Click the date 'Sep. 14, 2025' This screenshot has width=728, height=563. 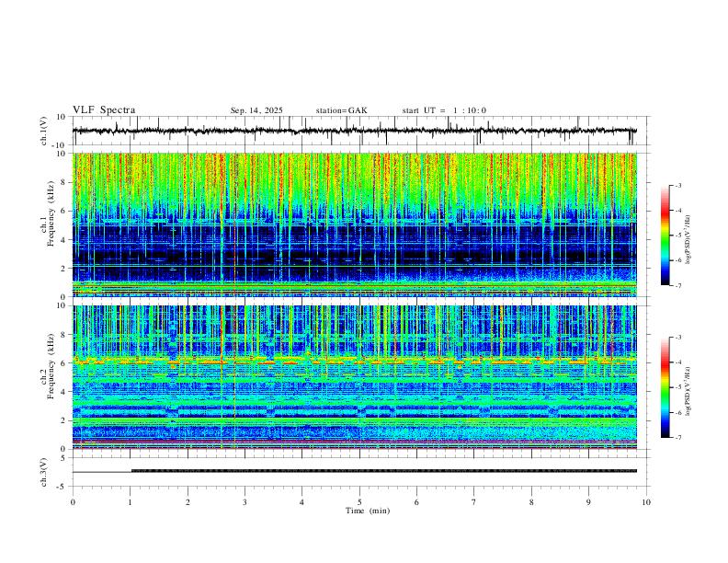pyautogui.click(x=256, y=110)
